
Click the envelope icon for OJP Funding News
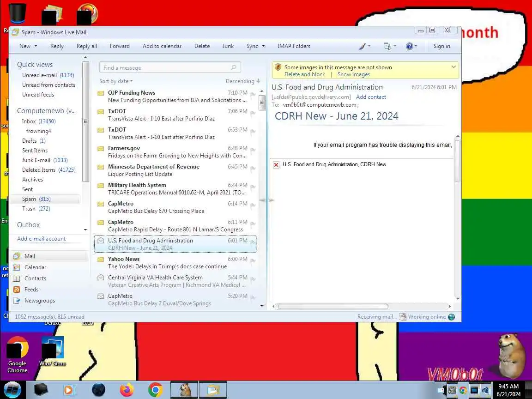click(x=101, y=93)
